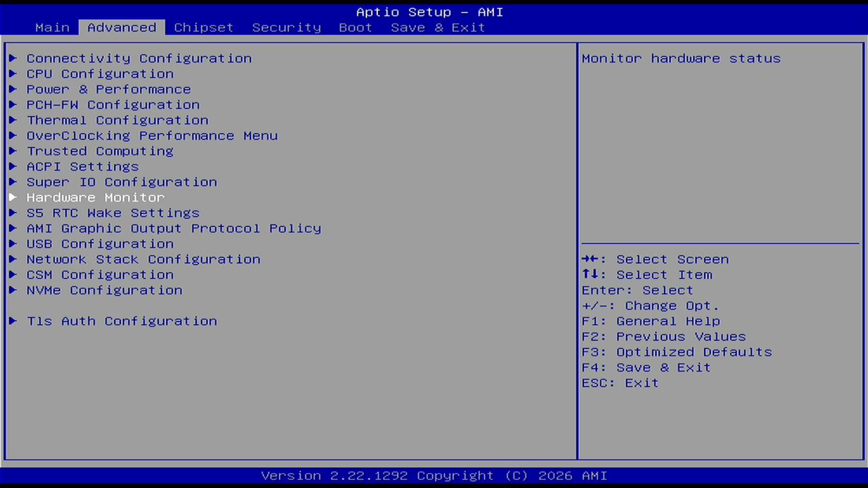The width and height of the screenshot is (868, 488).
Task: Open the Boot tab
Action: click(x=355, y=27)
